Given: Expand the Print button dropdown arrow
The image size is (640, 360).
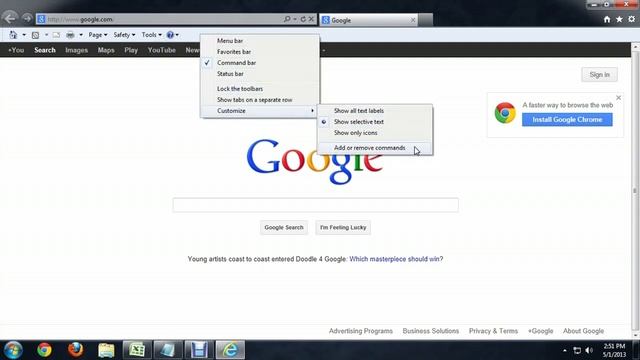Looking at the screenshot, I should click(x=81, y=35).
